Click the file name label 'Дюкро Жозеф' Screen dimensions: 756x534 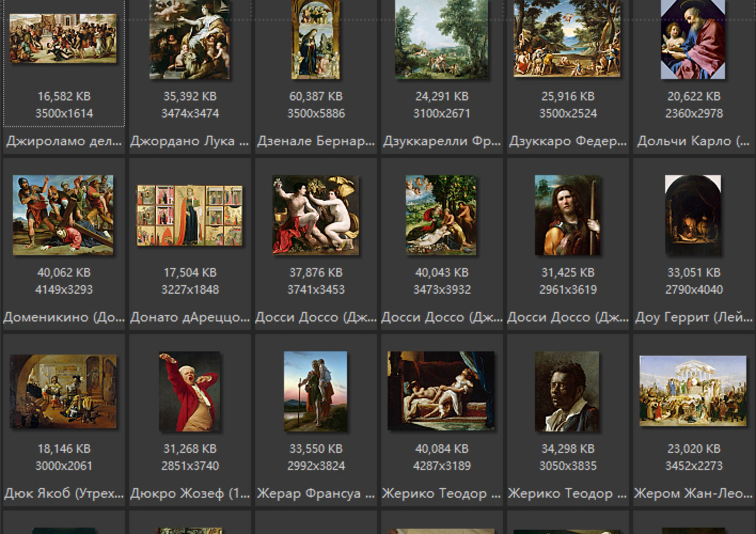pyautogui.click(x=190, y=493)
